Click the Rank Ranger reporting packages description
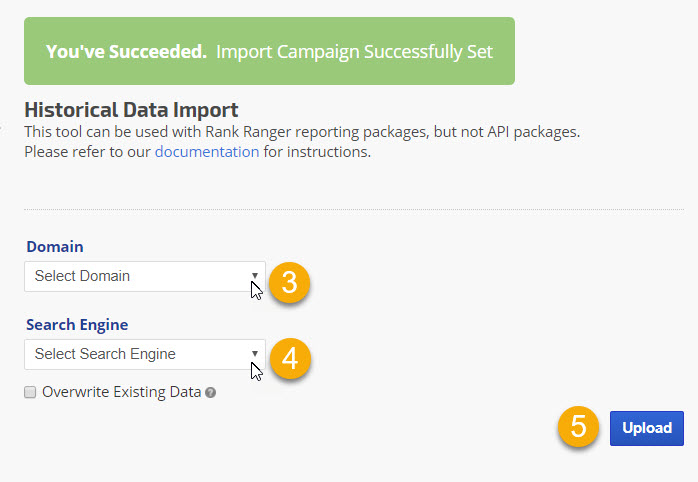This screenshot has width=698, height=482. click(302, 132)
